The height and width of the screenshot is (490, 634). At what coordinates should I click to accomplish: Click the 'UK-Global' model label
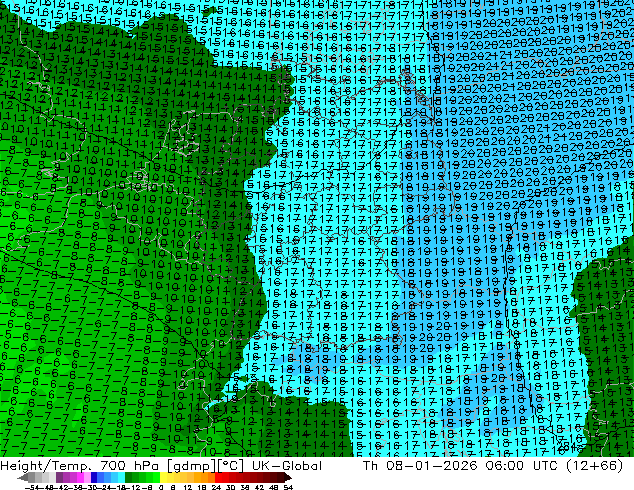(x=287, y=465)
